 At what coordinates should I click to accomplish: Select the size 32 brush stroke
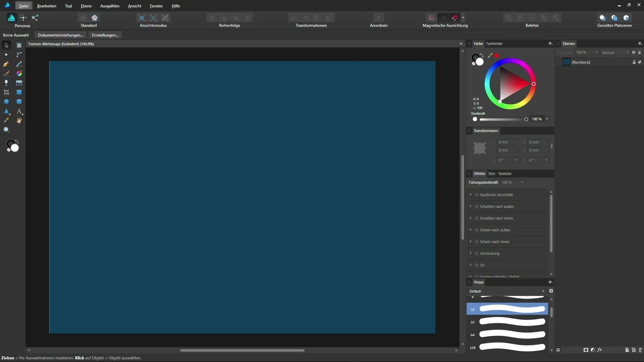tap(507, 322)
